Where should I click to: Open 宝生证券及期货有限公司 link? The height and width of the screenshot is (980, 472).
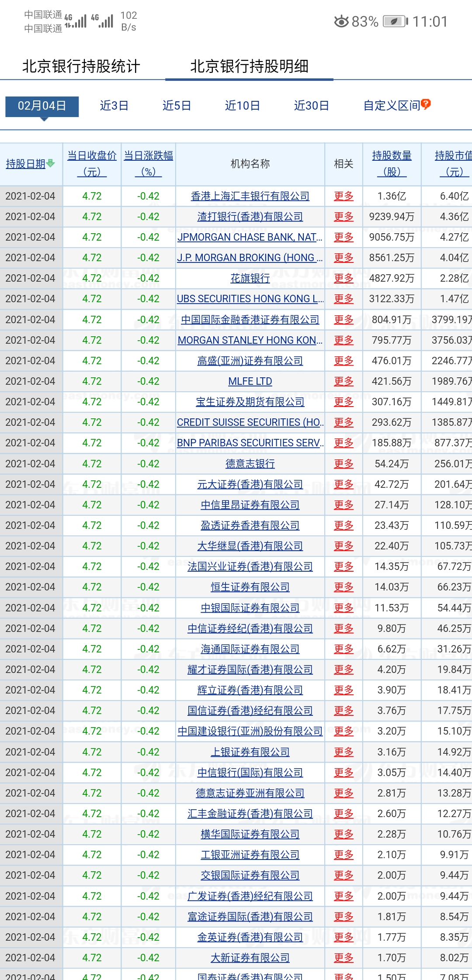click(x=250, y=402)
